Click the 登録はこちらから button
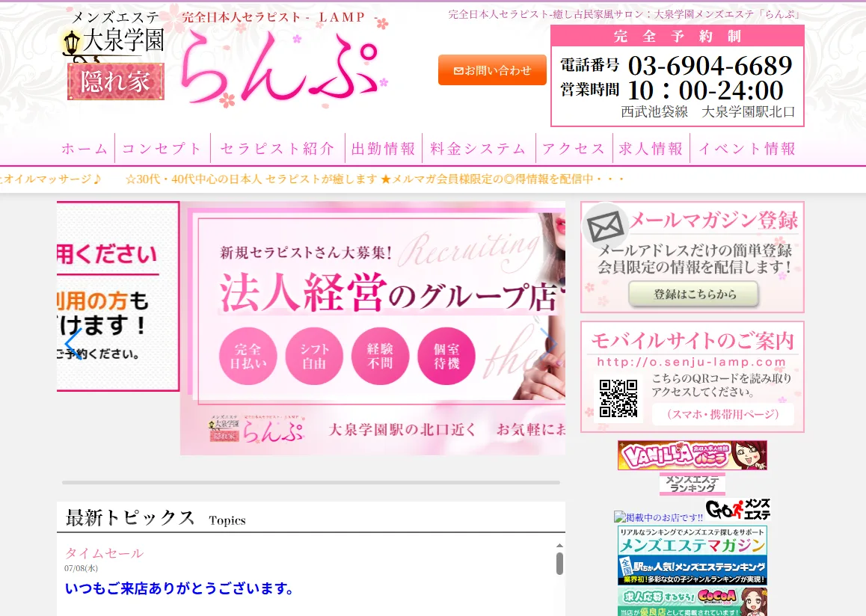The width and height of the screenshot is (866, 616). tap(694, 295)
